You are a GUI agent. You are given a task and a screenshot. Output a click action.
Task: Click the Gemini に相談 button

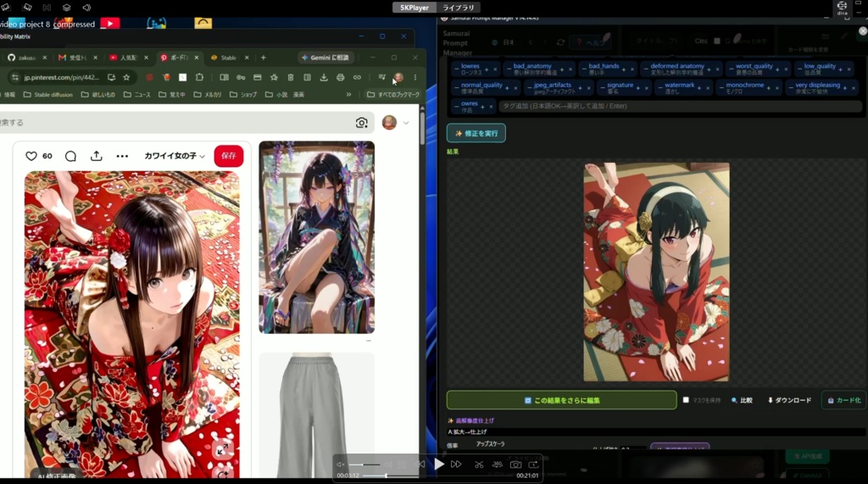click(325, 58)
